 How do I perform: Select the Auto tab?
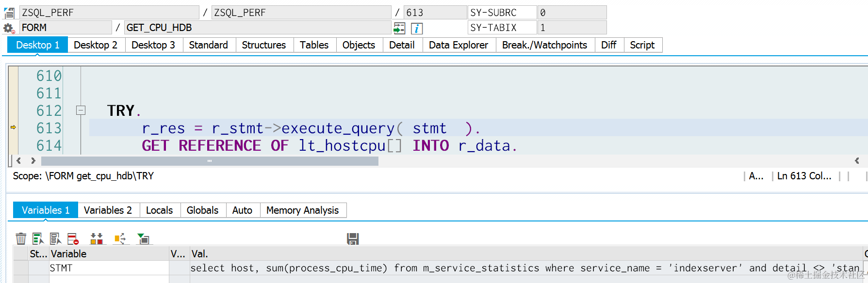click(242, 210)
